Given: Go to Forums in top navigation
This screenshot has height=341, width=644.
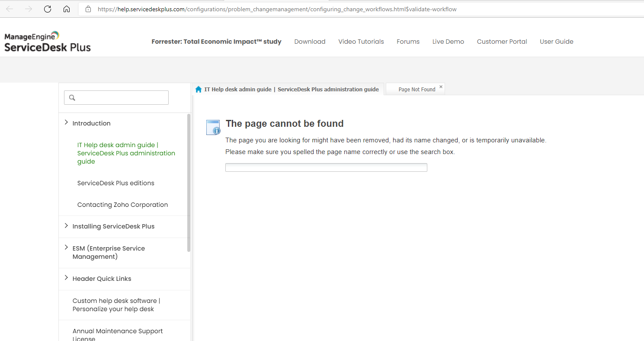Looking at the screenshot, I should (x=408, y=42).
